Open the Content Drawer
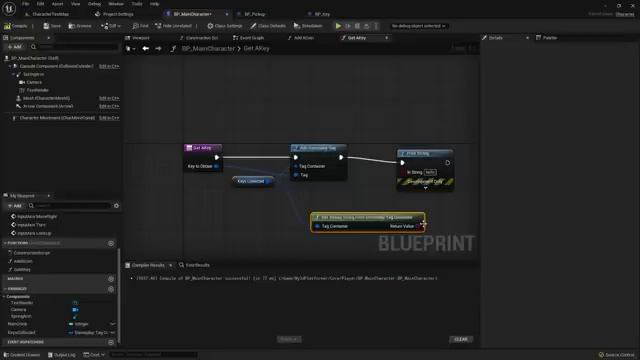640x360 pixels. pos(22,355)
